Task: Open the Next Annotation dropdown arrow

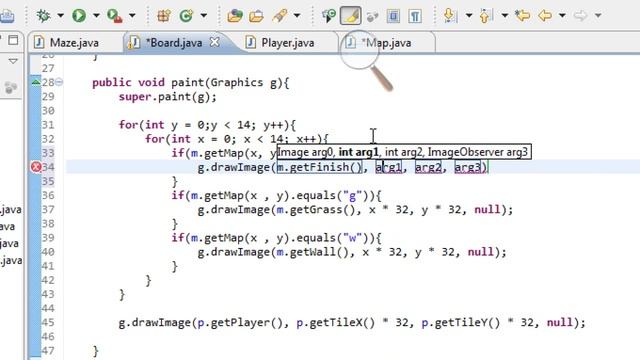Action: (x=469, y=16)
